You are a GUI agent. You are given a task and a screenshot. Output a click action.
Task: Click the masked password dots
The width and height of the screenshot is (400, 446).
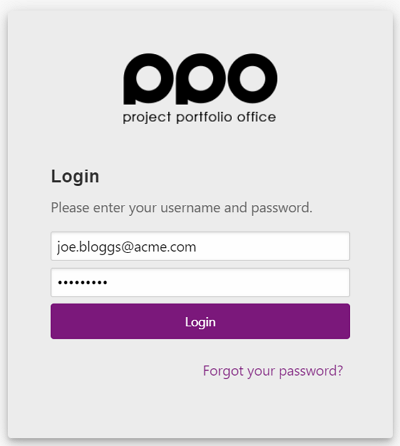point(82,283)
